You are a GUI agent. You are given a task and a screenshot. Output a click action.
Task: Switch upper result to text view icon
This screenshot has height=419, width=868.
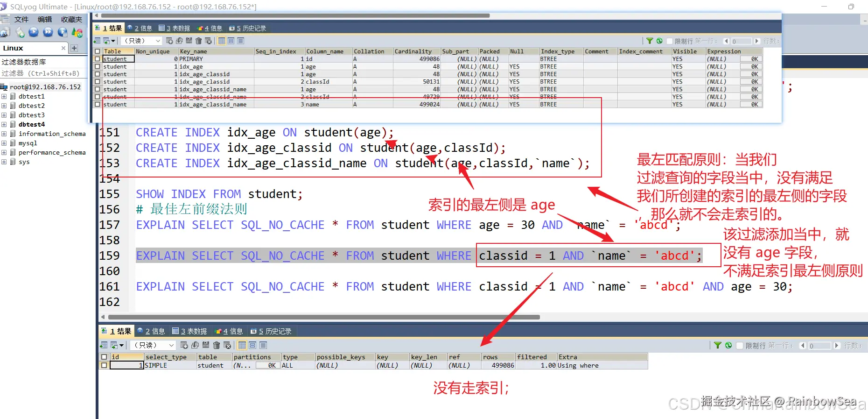point(241,41)
